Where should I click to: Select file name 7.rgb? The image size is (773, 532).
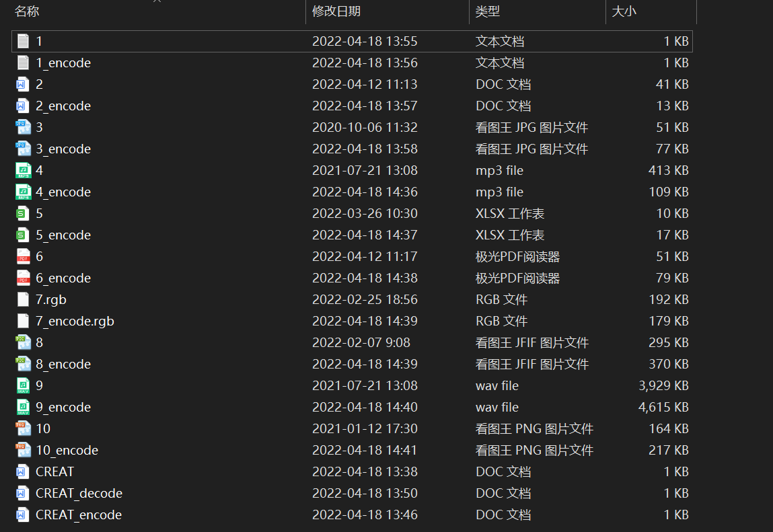point(50,300)
